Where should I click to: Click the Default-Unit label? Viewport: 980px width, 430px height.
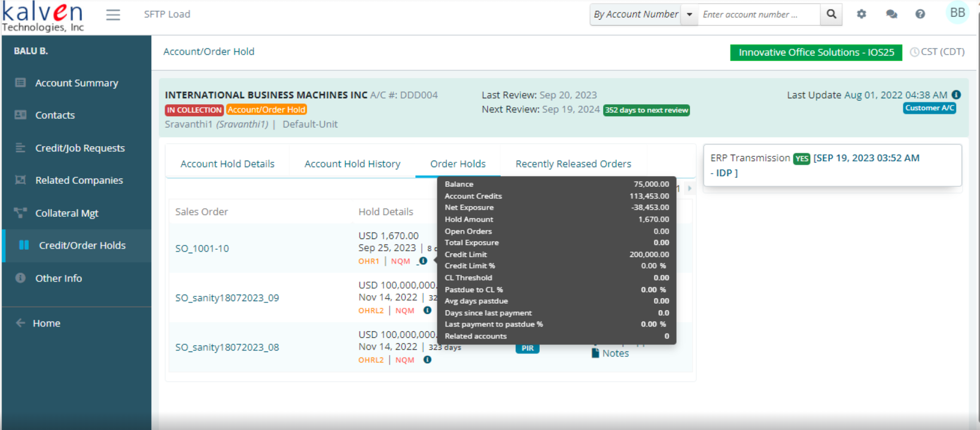[310, 124]
